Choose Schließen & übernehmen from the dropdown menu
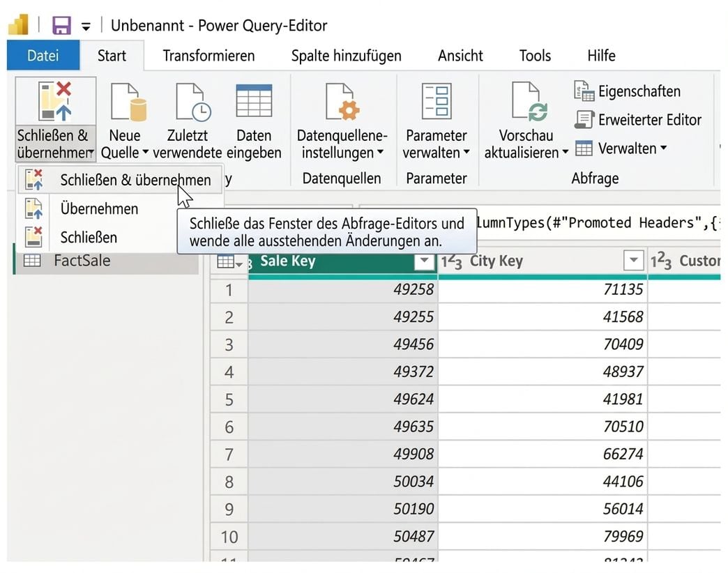Screen dimensions: 728x573 [x=120, y=180]
